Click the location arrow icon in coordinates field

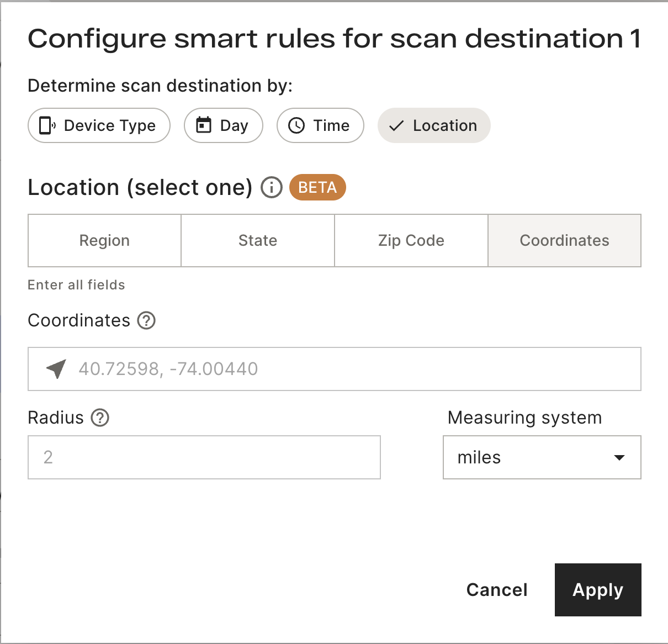pos(56,368)
